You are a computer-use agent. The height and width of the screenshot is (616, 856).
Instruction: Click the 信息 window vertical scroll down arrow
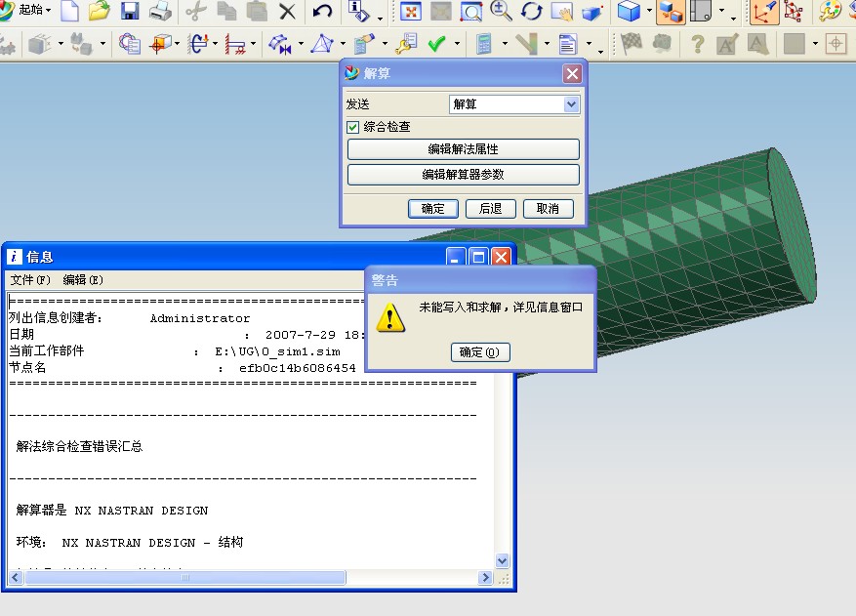pyautogui.click(x=502, y=561)
